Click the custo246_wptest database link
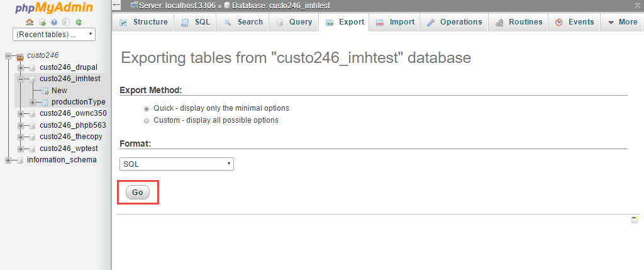Screen dimensions: 644x270 [x=69, y=149]
